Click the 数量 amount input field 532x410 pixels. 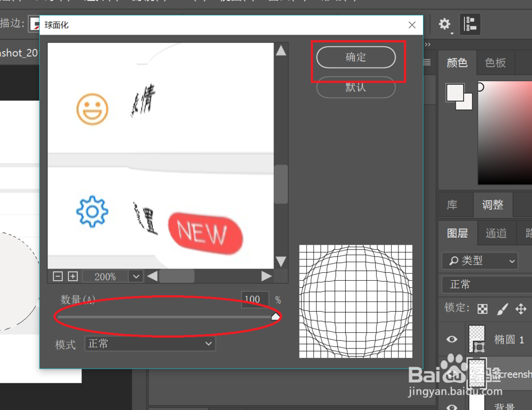click(255, 299)
